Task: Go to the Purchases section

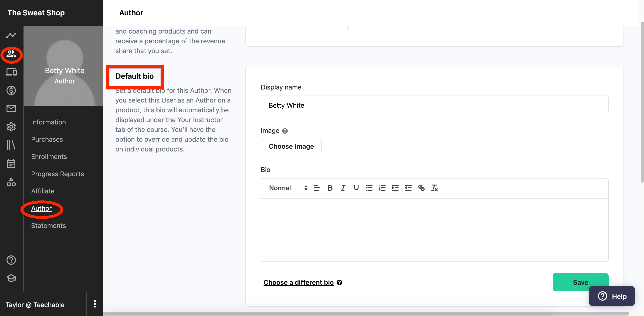Action: [47, 139]
